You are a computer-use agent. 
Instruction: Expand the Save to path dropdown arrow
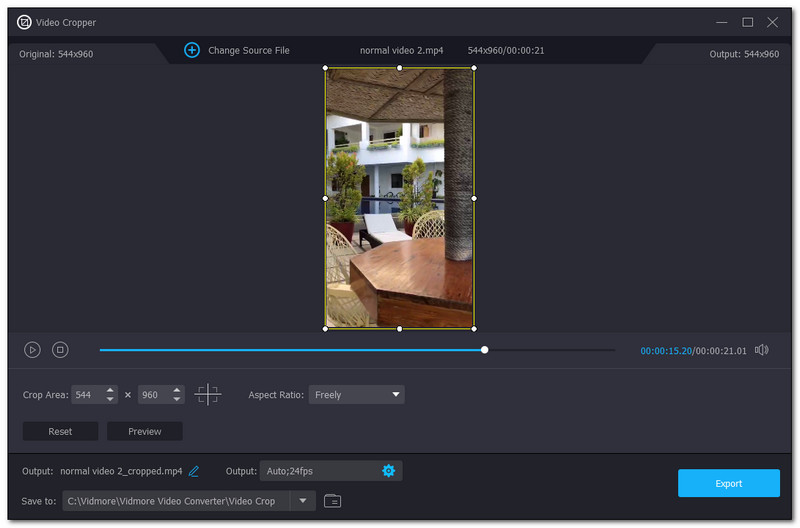[303, 501]
